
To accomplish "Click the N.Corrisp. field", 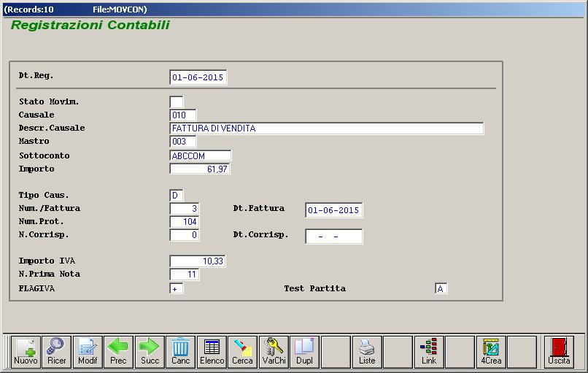I will tap(184, 235).
